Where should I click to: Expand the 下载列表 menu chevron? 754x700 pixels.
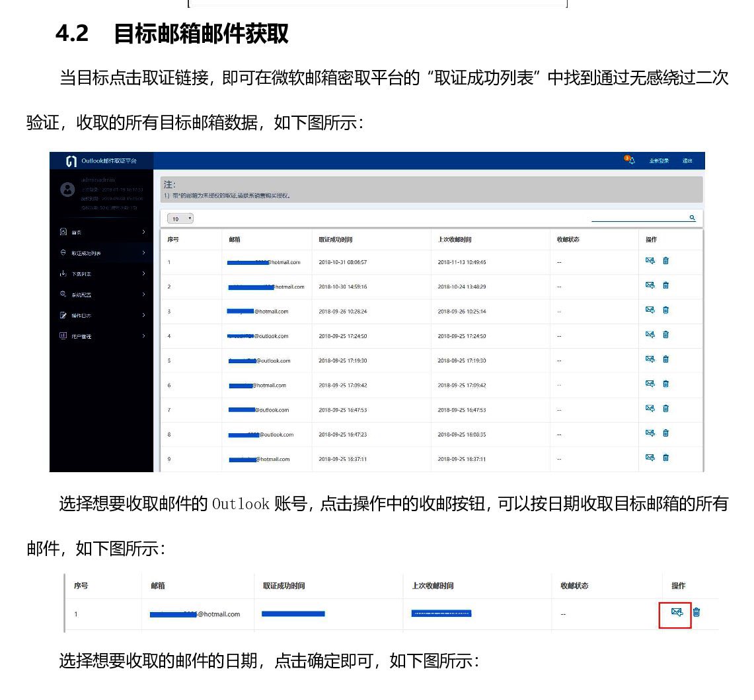tap(143, 274)
